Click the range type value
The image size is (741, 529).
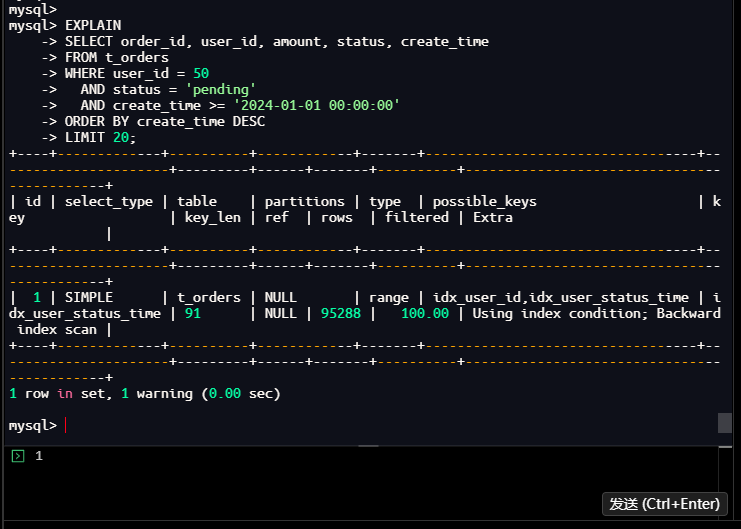tap(388, 297)
